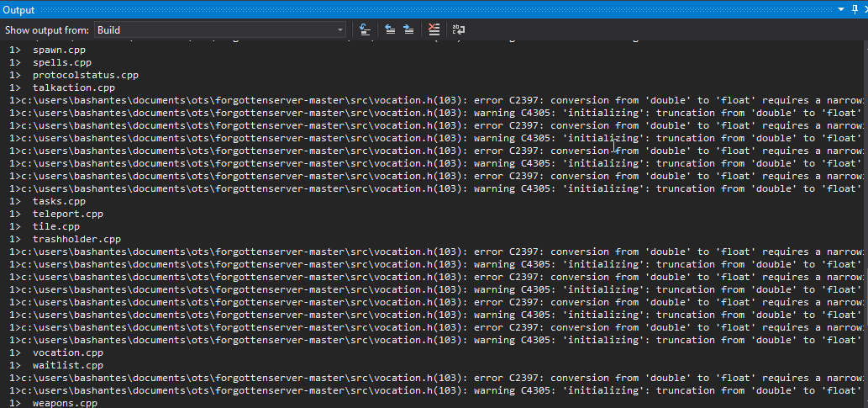Clear all output with the red X icon
Screen dimensions: 868x408
[x=434, y=30]
